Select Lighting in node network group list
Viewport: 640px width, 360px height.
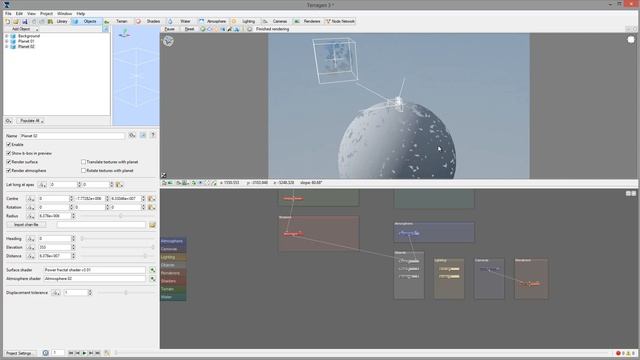173,257
